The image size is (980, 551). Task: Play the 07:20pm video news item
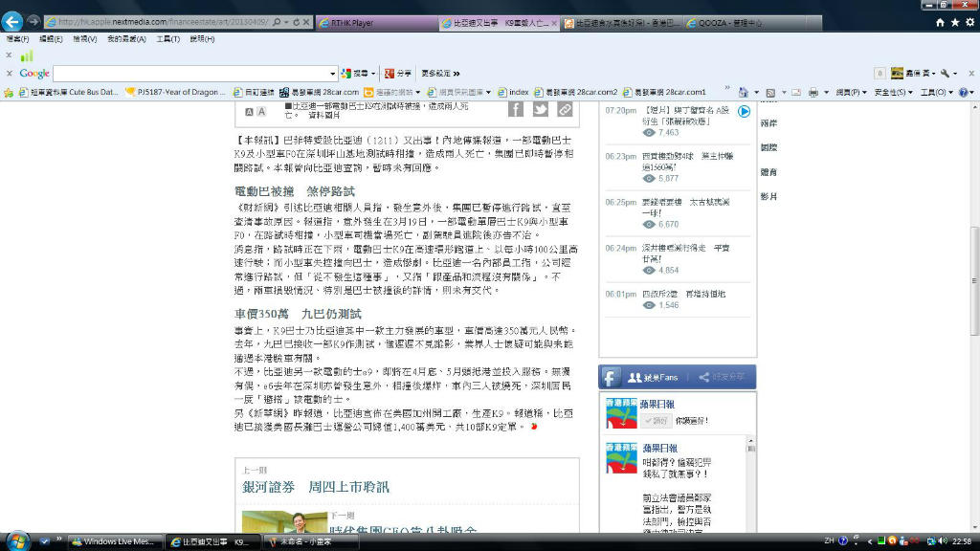(744, 111)
